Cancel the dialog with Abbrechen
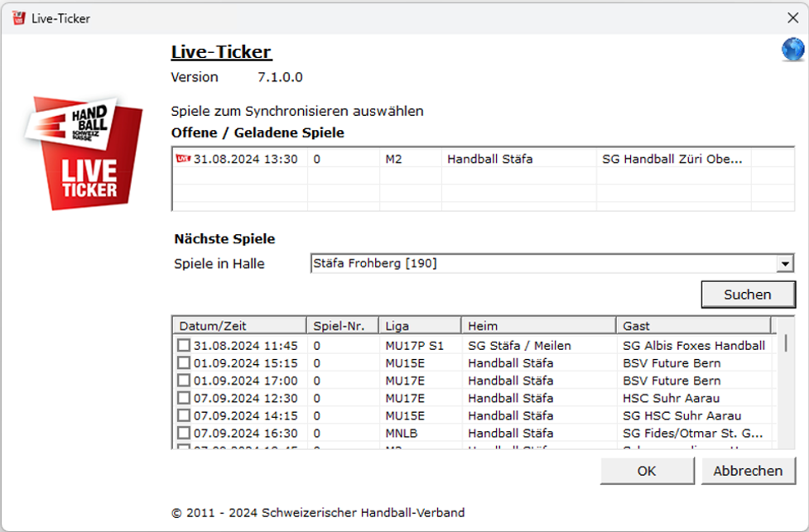Viewport: 809px width, 532px height. coord(748,471)
